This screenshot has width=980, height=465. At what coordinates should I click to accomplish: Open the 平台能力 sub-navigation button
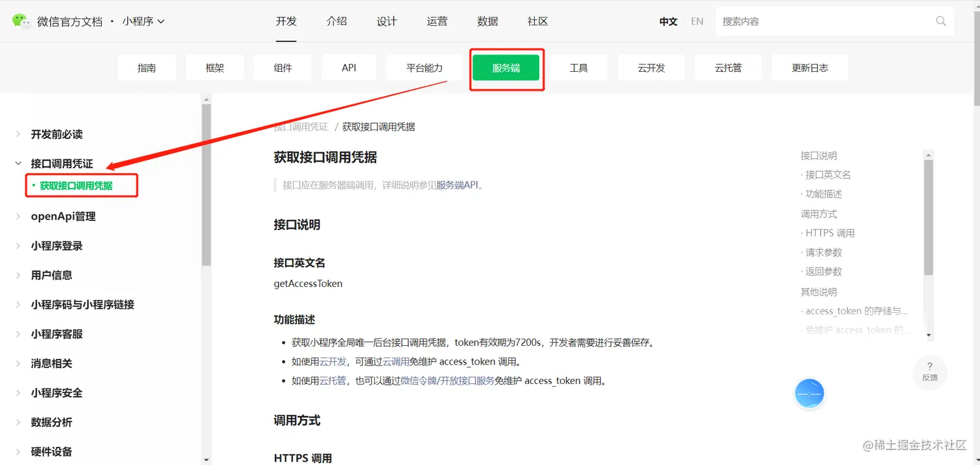[x=425, y=67]
